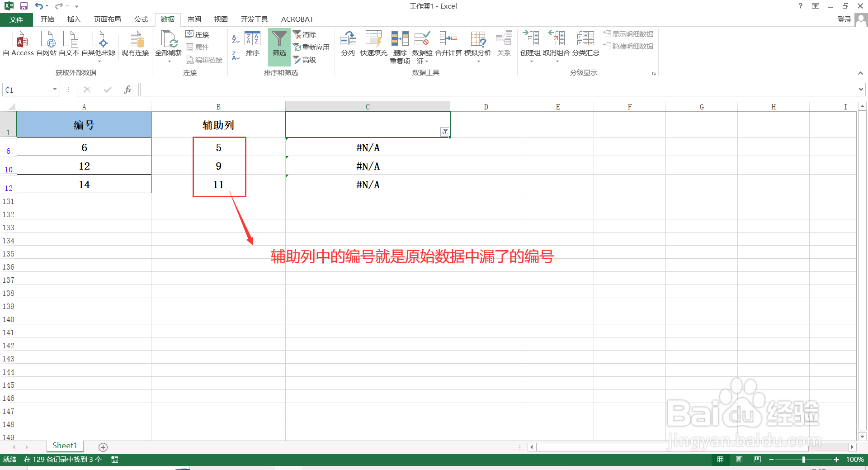Click the header cell 编号
The height and width of the screenshot is (470, 868).
pyautogui.click(x=84, y=125)
